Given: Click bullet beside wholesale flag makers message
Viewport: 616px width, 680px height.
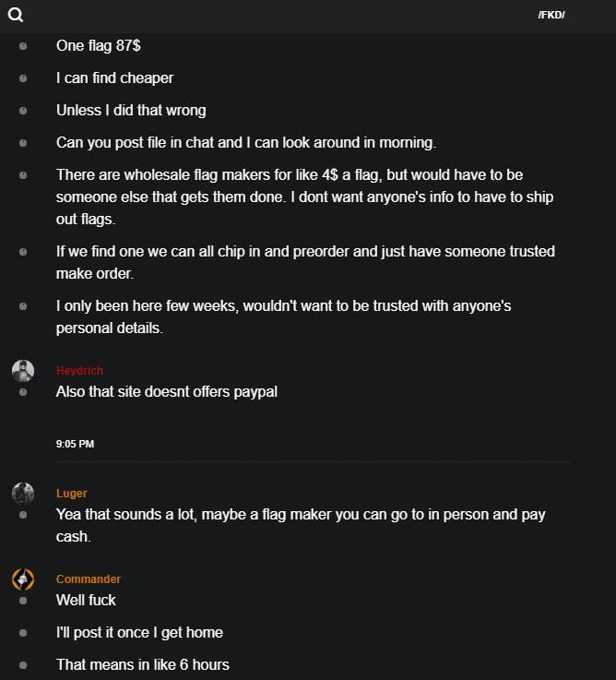Looking at the screenshot, I should pos(23,174).
